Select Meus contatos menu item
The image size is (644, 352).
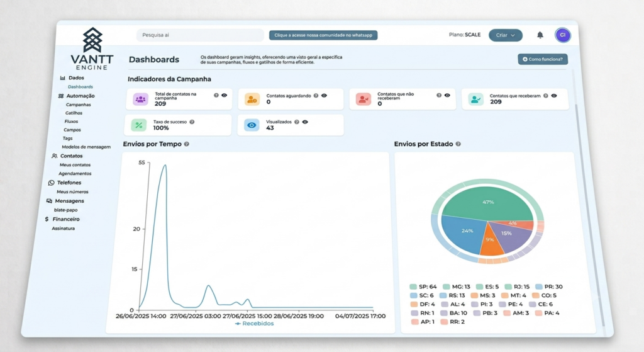tap(75, 164)
